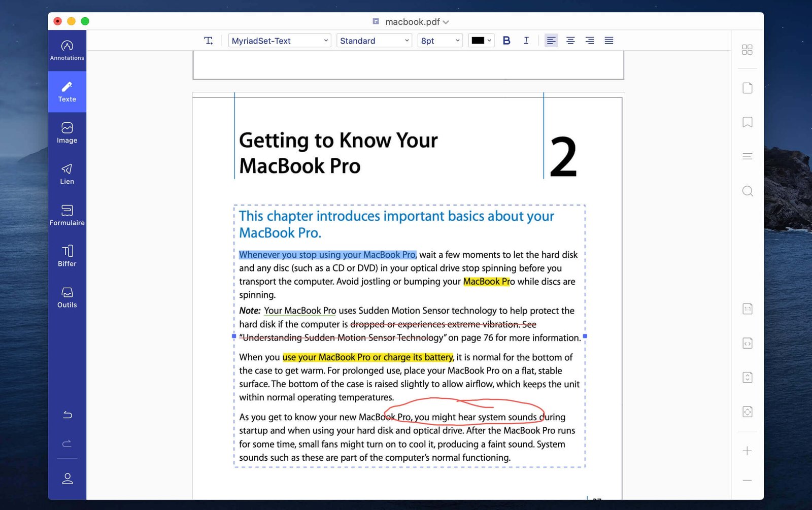Show the document outline list icon

coord(747,156)
